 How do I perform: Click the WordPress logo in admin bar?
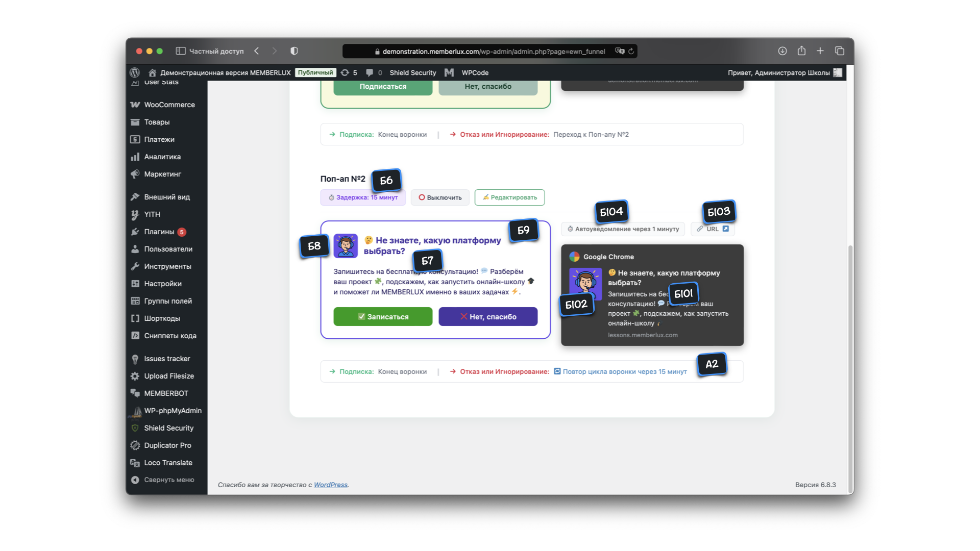coord(135,72)
